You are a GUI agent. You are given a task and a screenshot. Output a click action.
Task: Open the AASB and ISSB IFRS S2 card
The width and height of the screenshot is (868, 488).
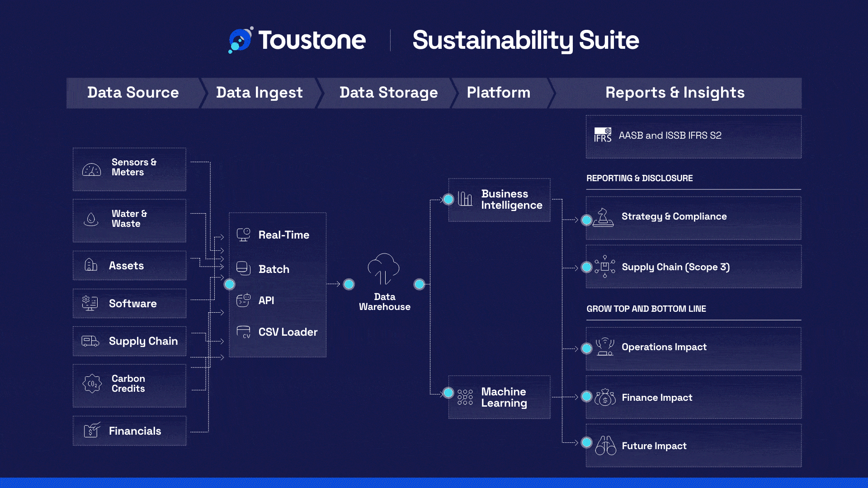point(693,136)
